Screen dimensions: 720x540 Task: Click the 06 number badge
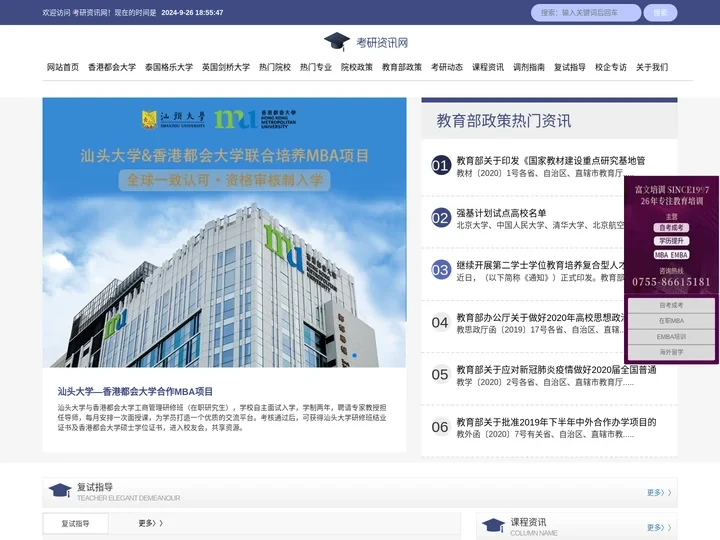click(440, 427)
